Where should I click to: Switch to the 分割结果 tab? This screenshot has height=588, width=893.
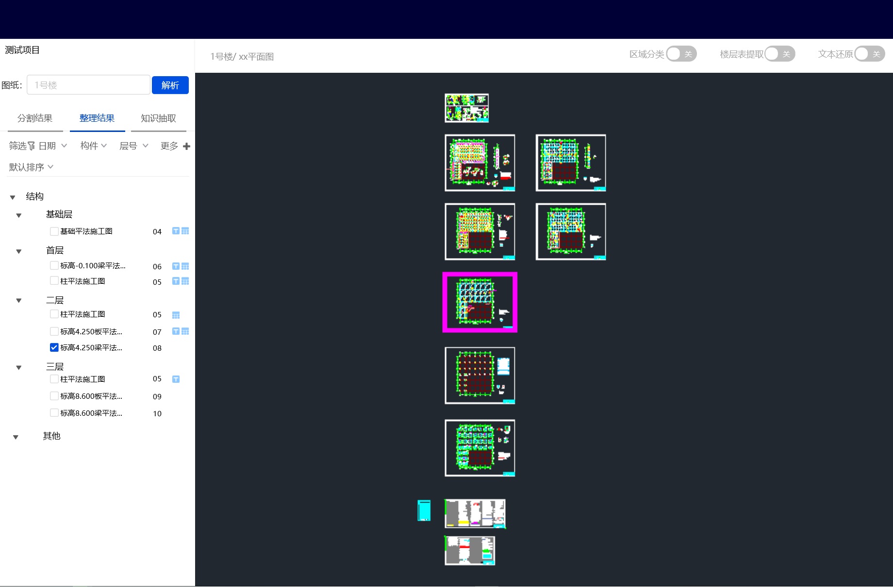pyautogui.click(x=35, y=118)
